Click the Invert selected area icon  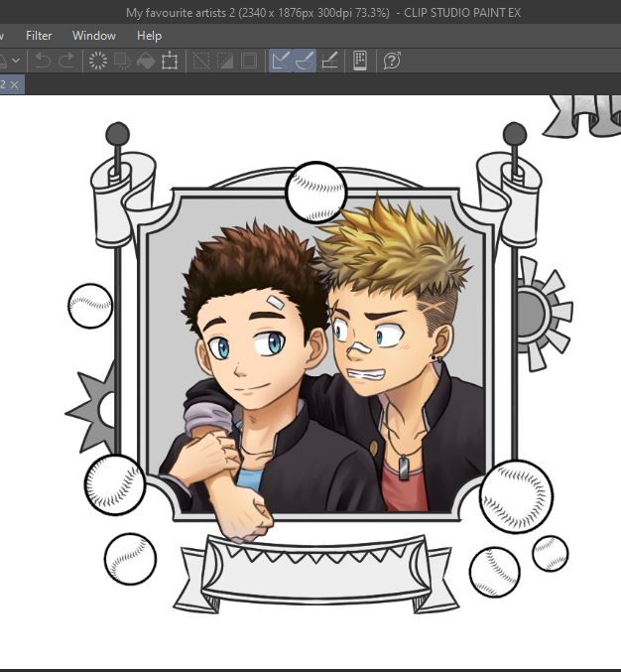point(225,61)
